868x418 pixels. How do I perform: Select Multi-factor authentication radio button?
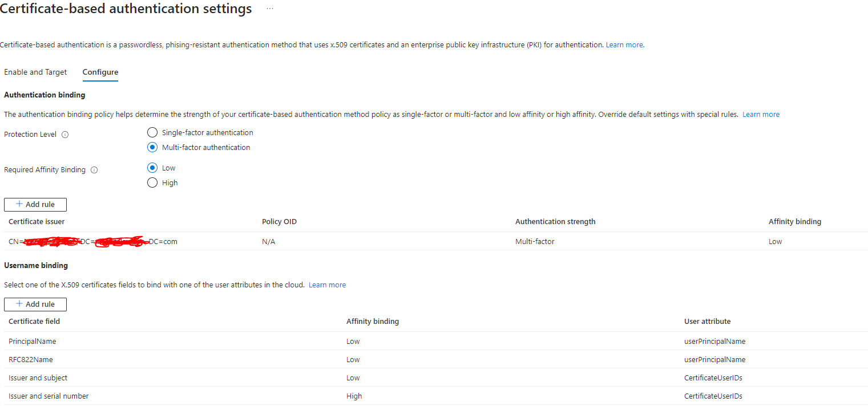pyautogui.click(x=152, y=147)
